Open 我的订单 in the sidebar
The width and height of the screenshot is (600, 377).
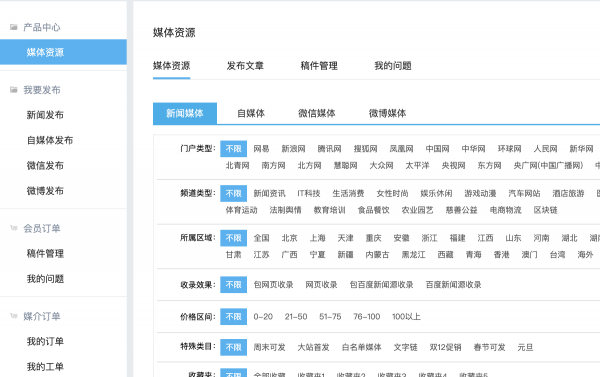(45, 341)
